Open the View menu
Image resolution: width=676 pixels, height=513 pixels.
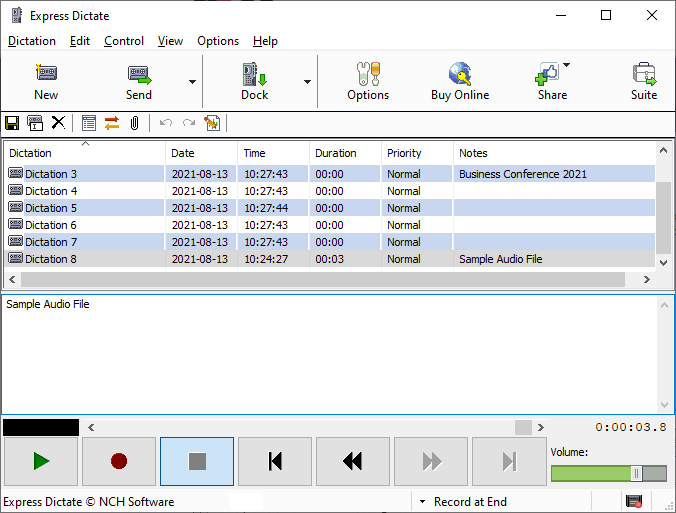point(170,41)
